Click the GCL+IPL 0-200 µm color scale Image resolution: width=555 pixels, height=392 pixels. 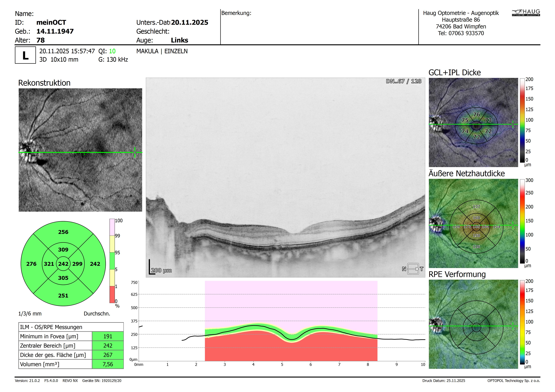pos(522,120)
